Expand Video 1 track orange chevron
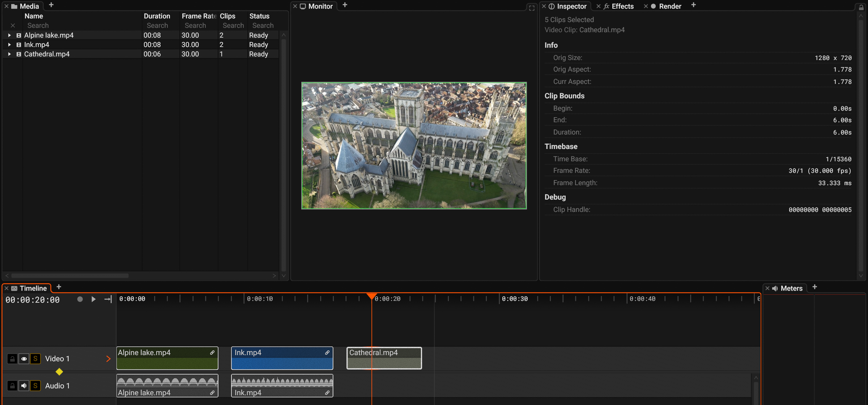Viewport: 868px width, 405px height. (108, 359)
